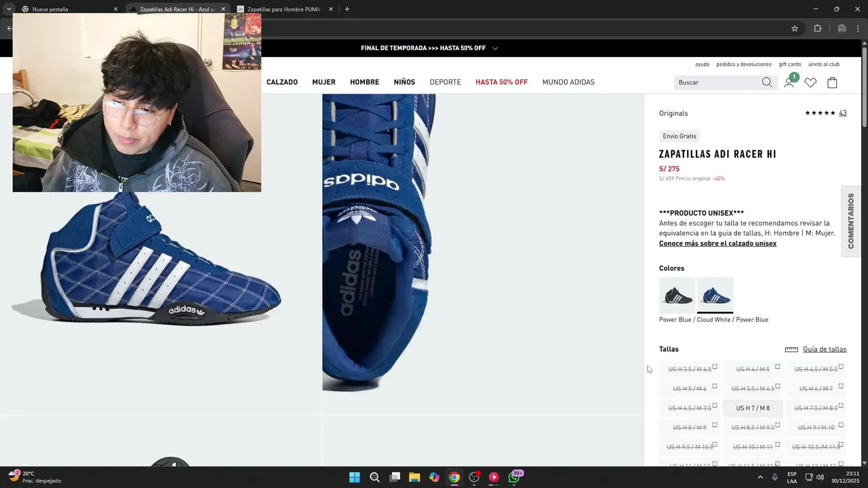
Task: Open pedidos y devoluciones link
Action: (744, 64)
